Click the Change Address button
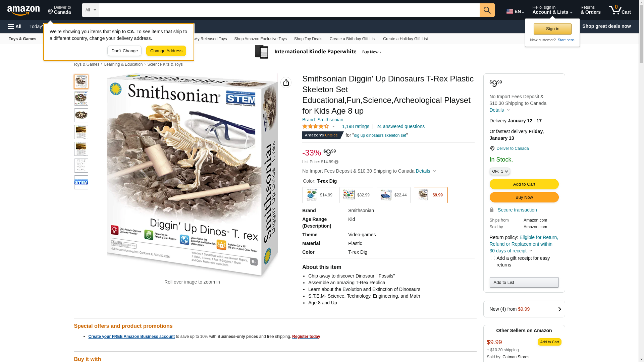 166,51
